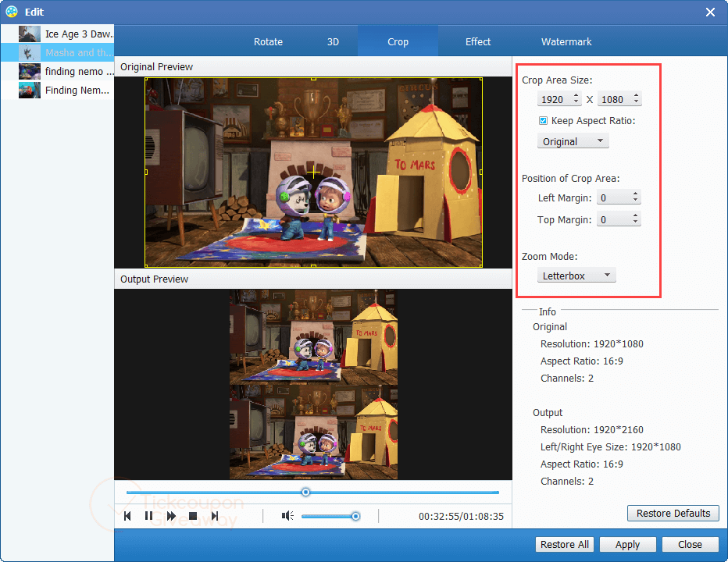Decrease crop width 1920 with down arrow
Image resolution: width=728 pixels, height=562 pixels.
point(576,102)
